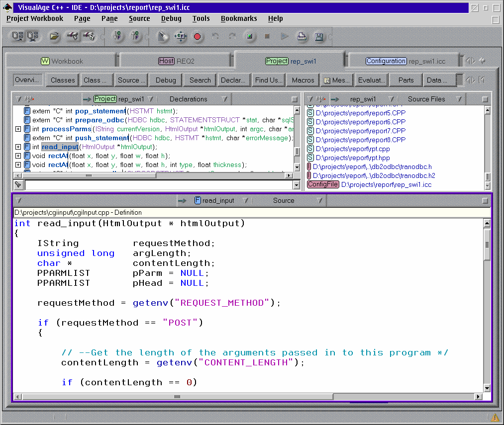Click the open folder toolbar icon
This screenshot has width=504, height=425.
click(x=54, y=36)
